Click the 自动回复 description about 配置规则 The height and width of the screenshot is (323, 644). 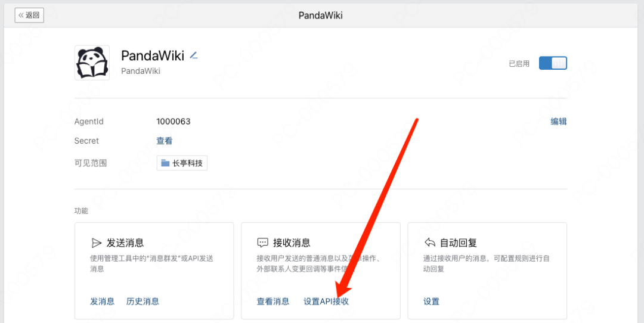(487, 264)
